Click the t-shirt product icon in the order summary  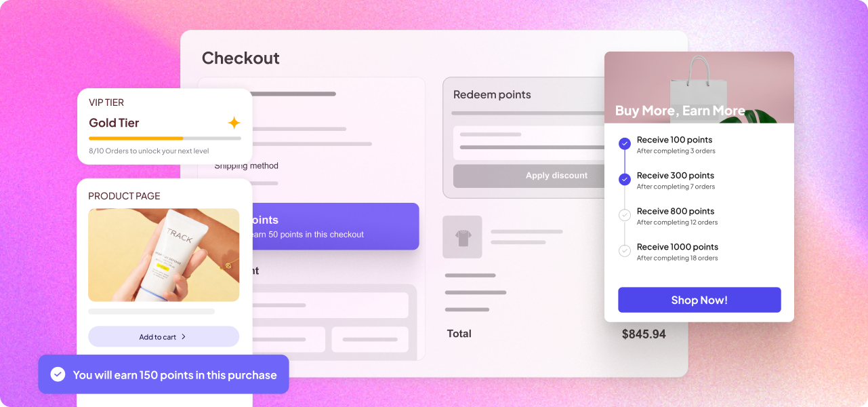click(x=462, y=237)
